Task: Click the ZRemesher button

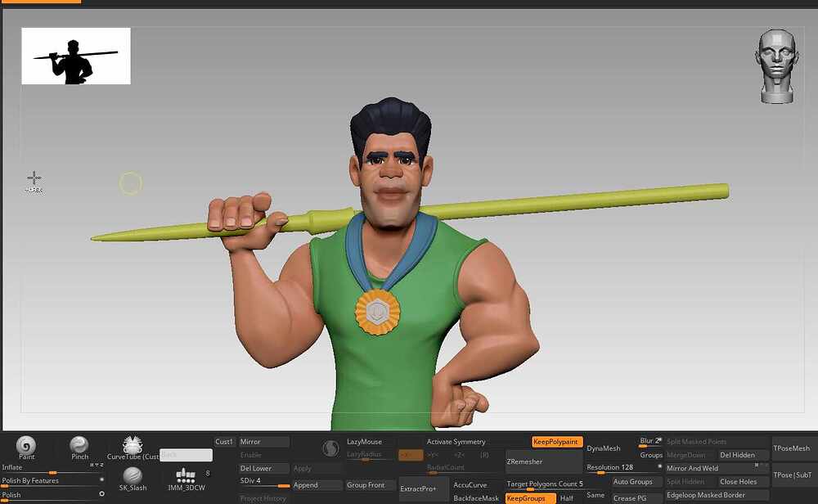Action: coord(544,461)
